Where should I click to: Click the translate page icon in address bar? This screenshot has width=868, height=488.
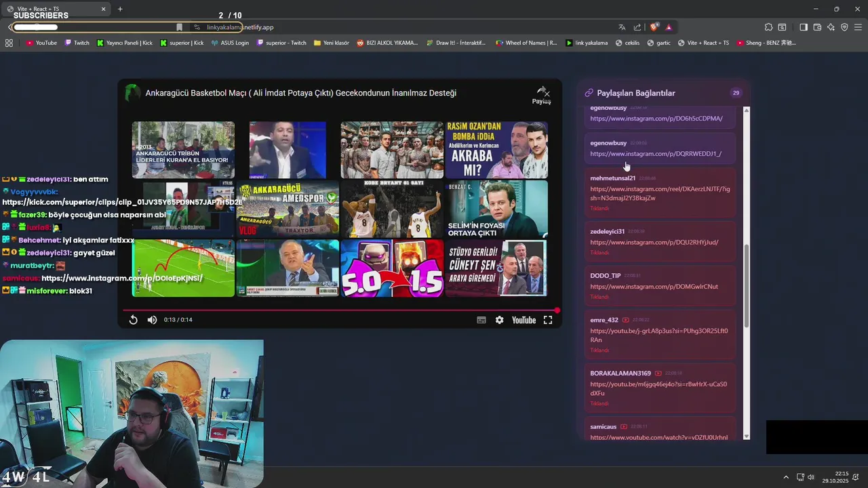coord(622,27)
